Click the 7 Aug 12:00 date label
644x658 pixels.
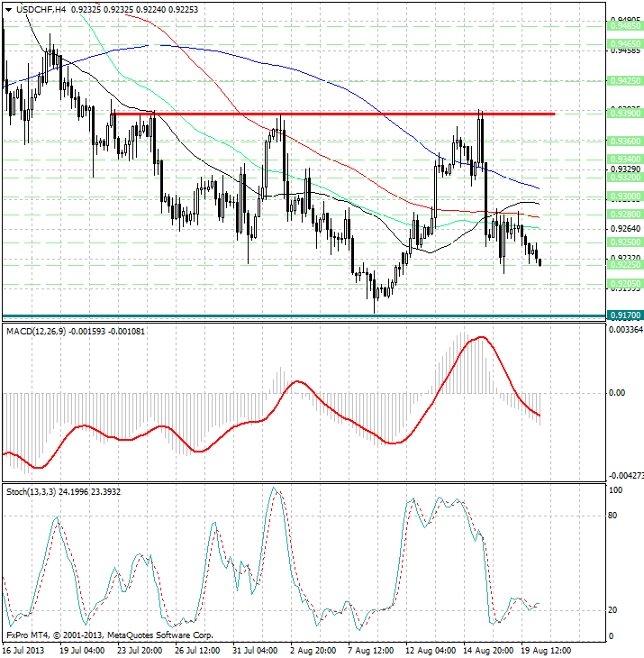[370, 651]
